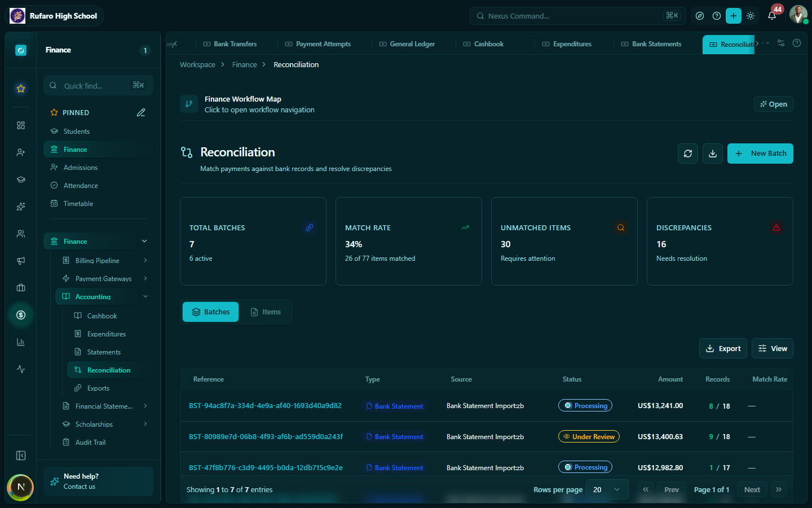This screenshot has height=508, width=812.
Task: Toggle light/dark theme sun icon
Action: click(751, 16)
